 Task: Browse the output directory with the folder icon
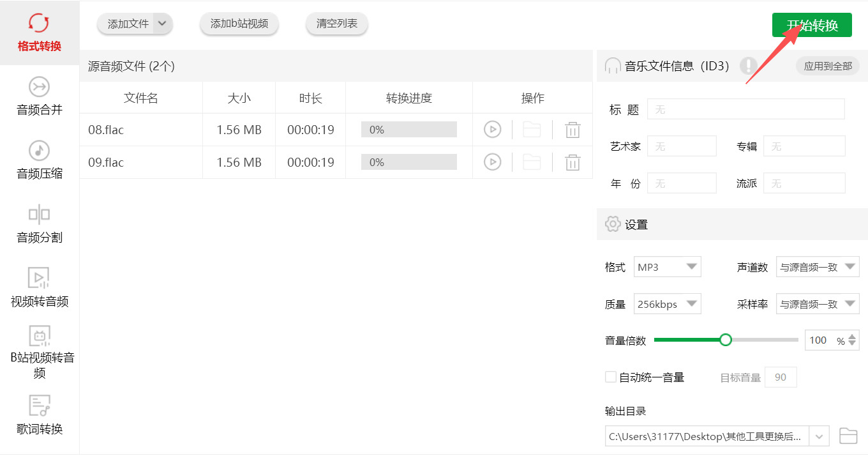(x=848, y=436)
